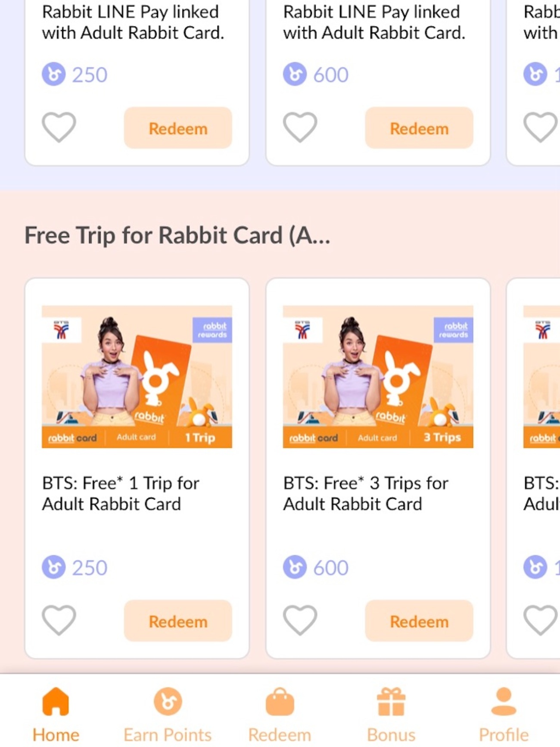560x747 pixels.
Task: Redeem the top 250-point Rabbit LINE Pay offer
Action: click(178, 128)
